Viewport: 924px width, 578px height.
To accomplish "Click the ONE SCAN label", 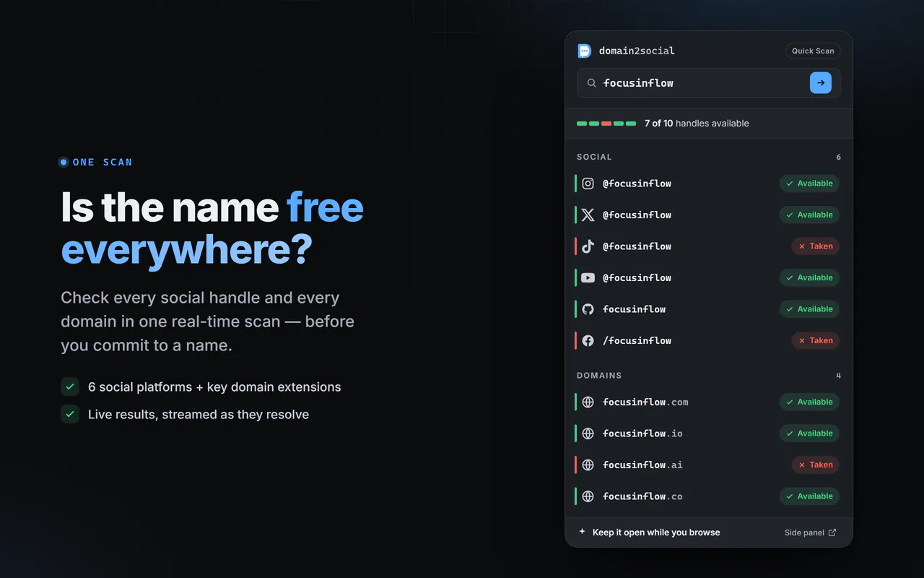I will 103,163.
